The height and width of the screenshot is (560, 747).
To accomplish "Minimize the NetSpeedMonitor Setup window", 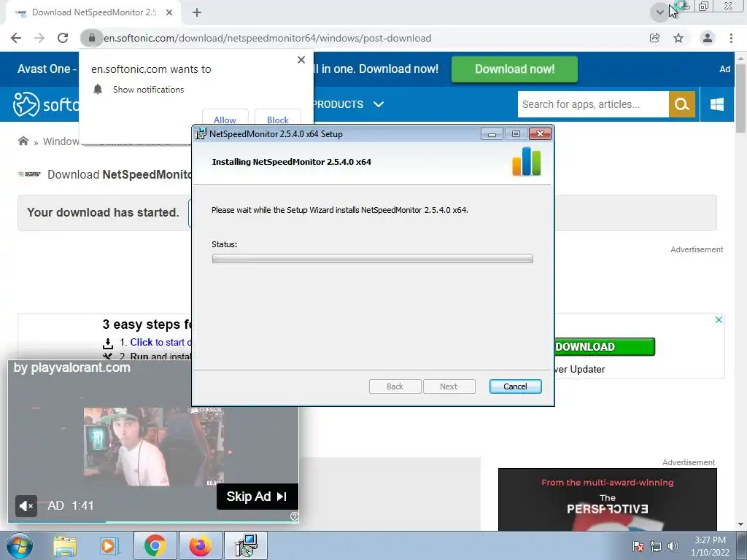I will (x=492, y=134).
